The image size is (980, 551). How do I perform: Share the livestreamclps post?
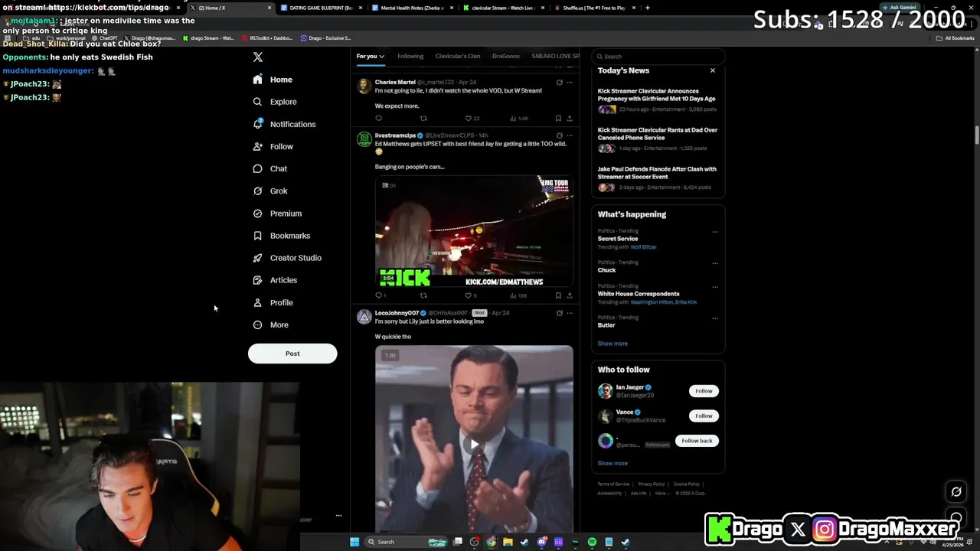[x=569, y=295]
